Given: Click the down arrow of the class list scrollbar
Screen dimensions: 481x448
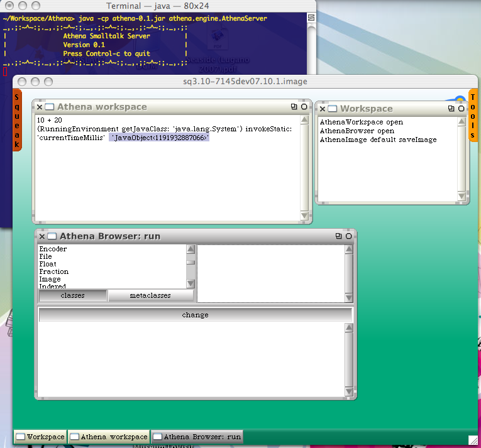Looking at the screenshot, I should [x=191, y=283].
